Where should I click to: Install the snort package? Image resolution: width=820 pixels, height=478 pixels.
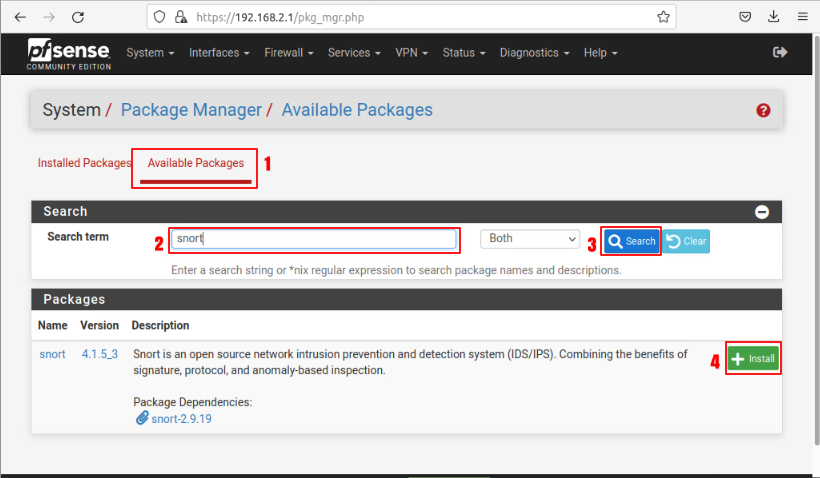click(753, 359)
